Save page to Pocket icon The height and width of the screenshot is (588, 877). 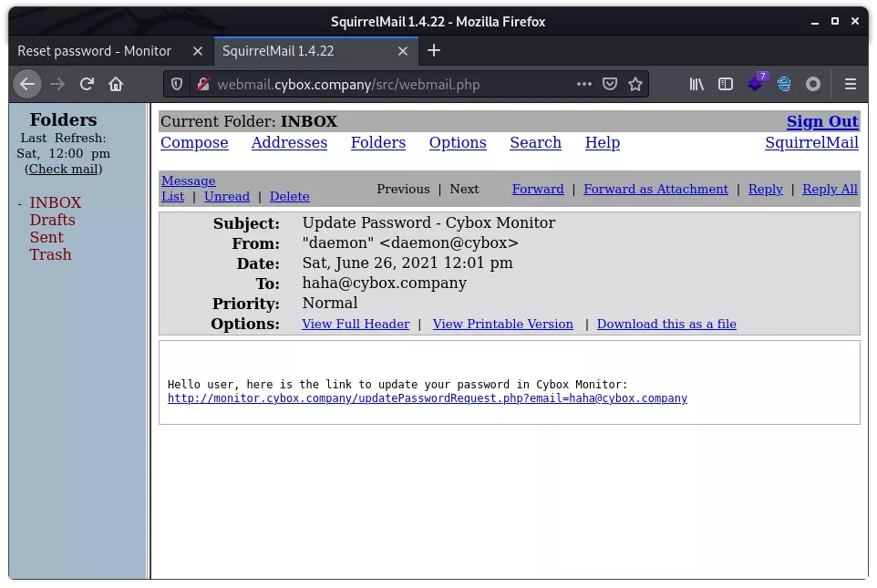coord(610,84)
